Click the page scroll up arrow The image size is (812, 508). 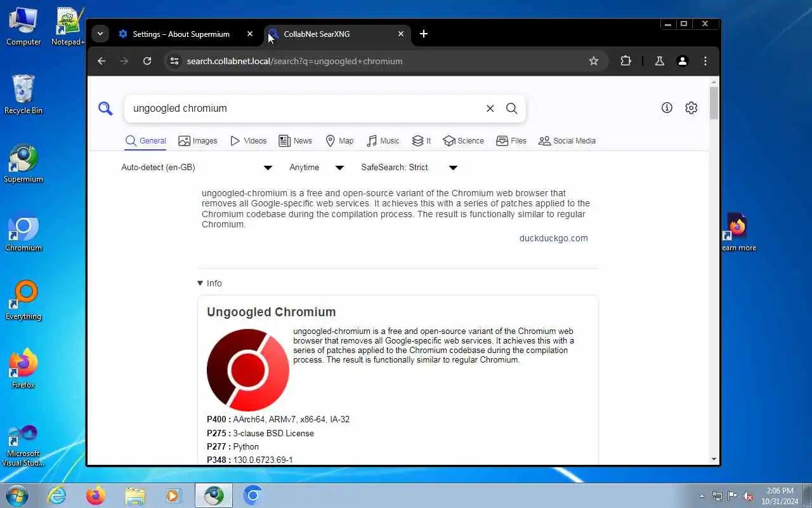(x=714, y=82)
